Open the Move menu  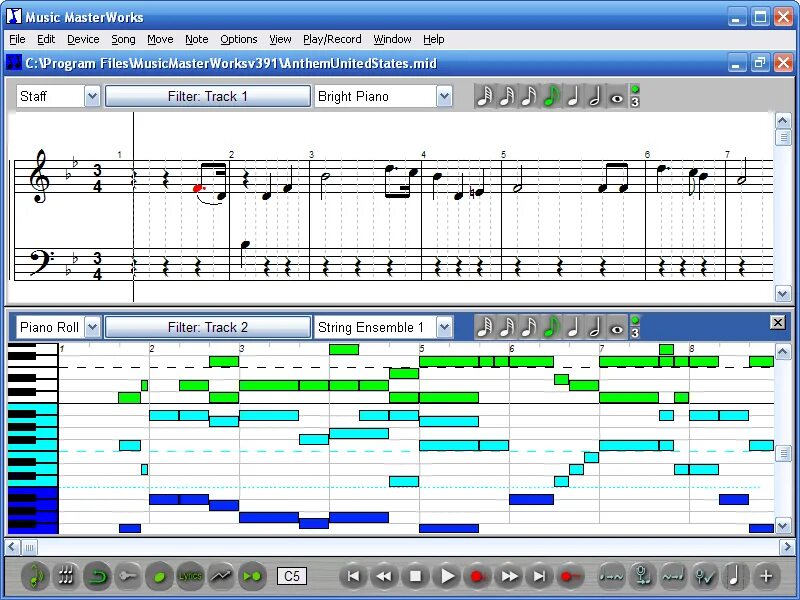(x=160, y=39)
